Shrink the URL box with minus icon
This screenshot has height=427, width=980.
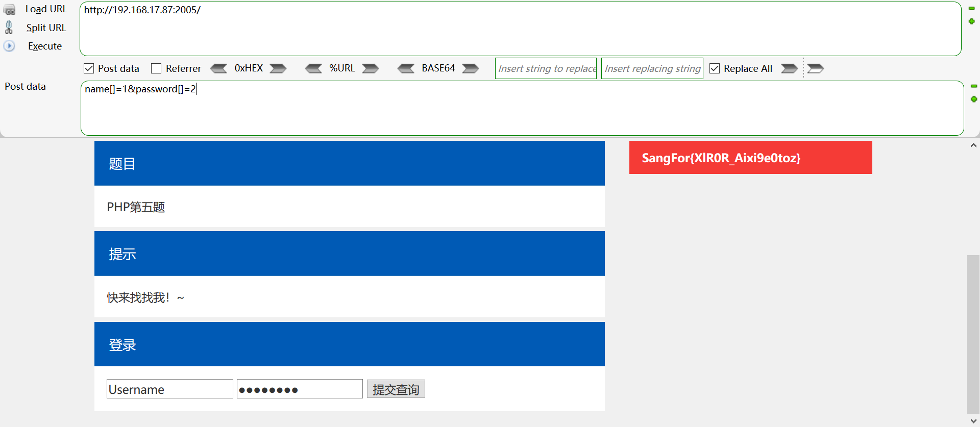[972, 9]
